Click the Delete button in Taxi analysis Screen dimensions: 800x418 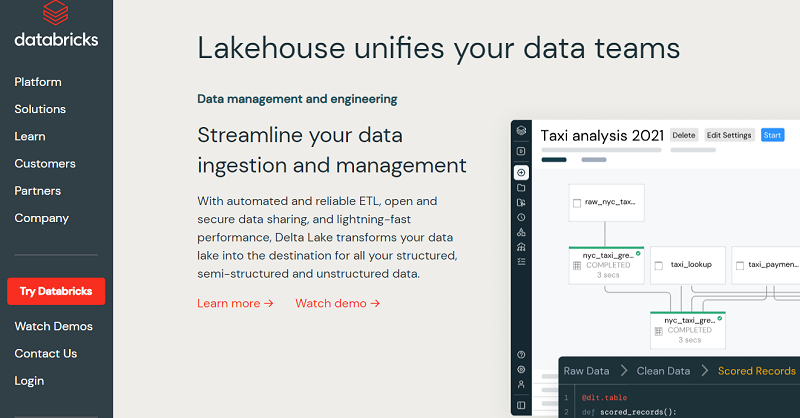(684, 135)
